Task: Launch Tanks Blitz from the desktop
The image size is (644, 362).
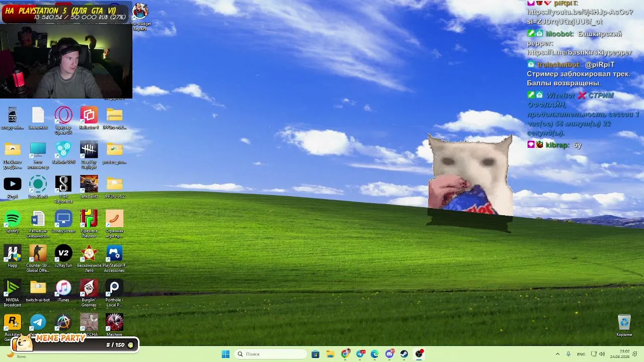Action: pos(89,187)
